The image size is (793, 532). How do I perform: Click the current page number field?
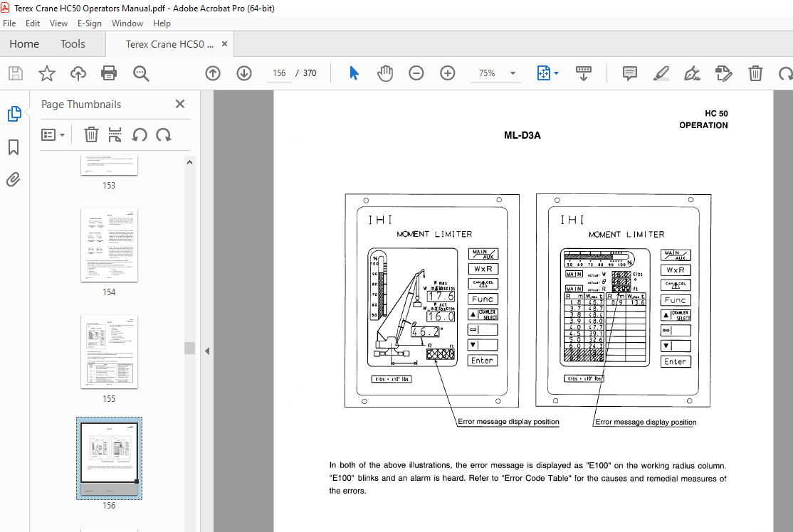pyautogui.click(x=278, y=73)
